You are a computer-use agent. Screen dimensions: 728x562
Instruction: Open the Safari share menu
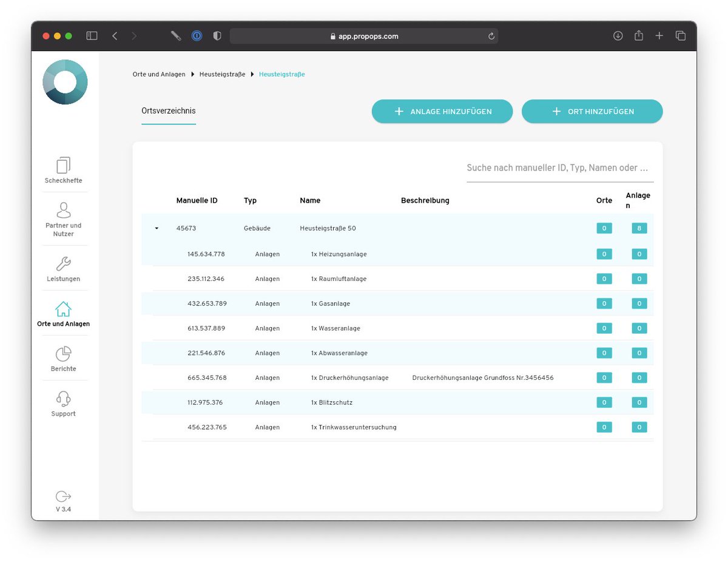(x=639, y=35)
